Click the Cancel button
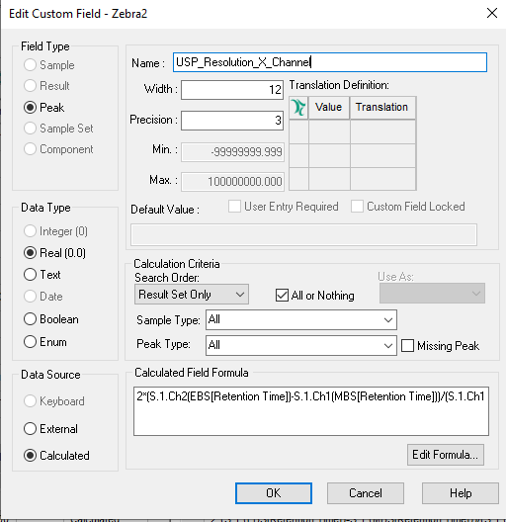 tap(365, 493)
